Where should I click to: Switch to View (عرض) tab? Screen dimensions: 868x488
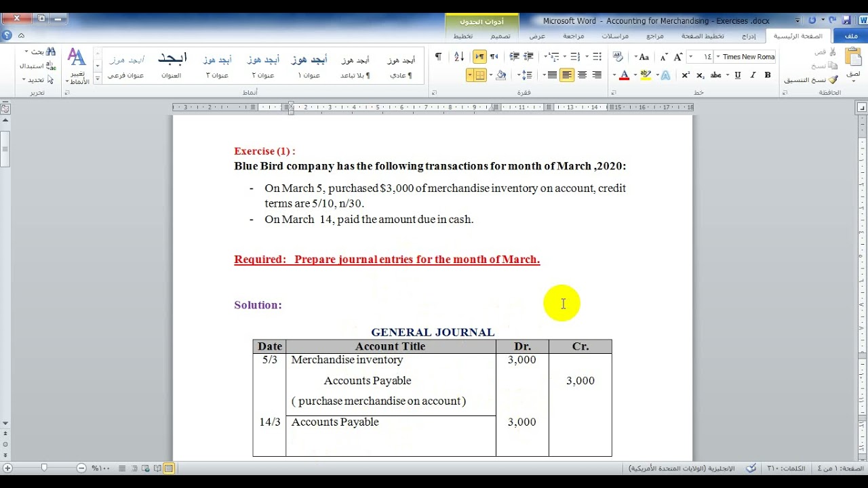[x=537, y=36]
